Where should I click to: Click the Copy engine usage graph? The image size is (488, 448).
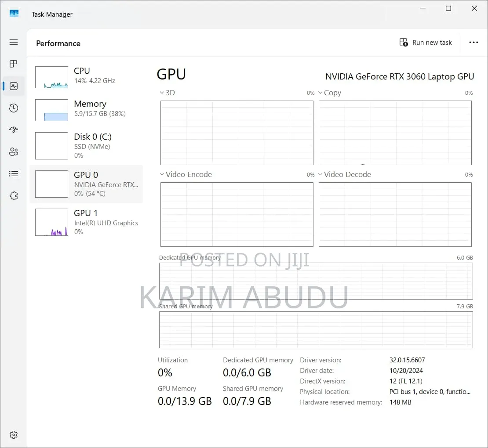pos(395,133)
